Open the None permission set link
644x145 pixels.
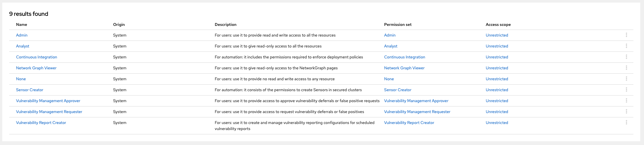[x=389, y=79]
